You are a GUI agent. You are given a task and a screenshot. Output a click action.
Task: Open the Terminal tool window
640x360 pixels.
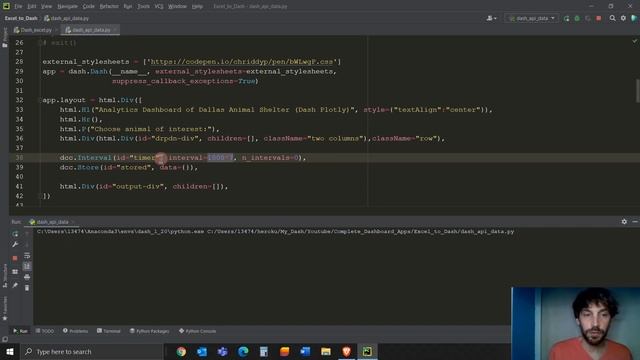point(109,331)
